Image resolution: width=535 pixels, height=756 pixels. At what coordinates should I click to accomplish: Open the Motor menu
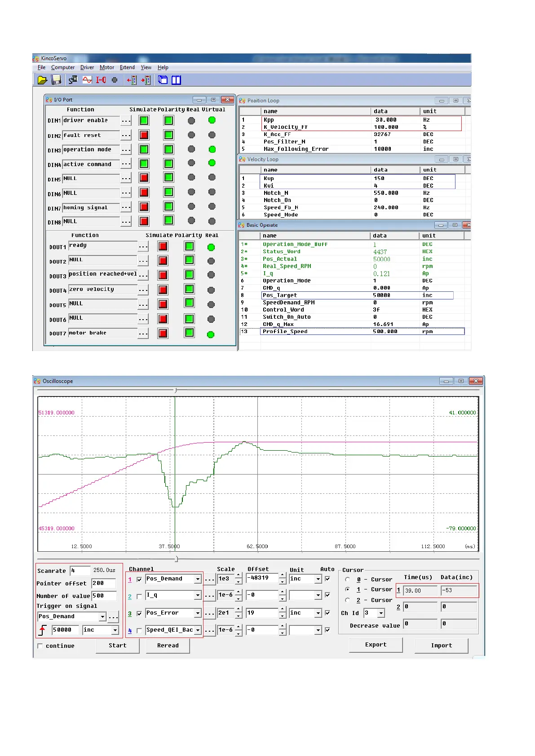pyautogui.click(x=107, y=67)
